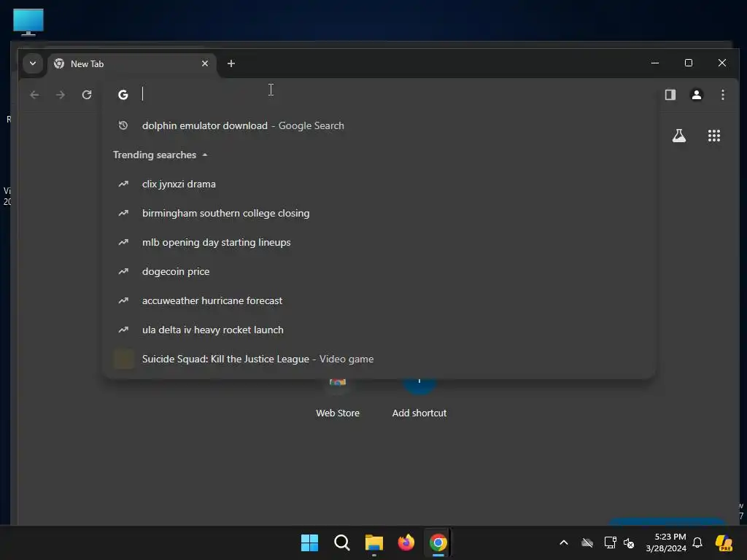The height and width of the screenshot is (560, 747).
Task: Toggle the Chrome side panel
Action: (670, 95)
